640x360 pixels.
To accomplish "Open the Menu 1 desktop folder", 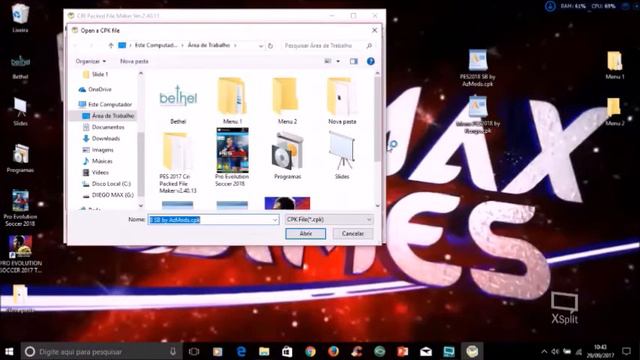I will click(x=615, y=65).
